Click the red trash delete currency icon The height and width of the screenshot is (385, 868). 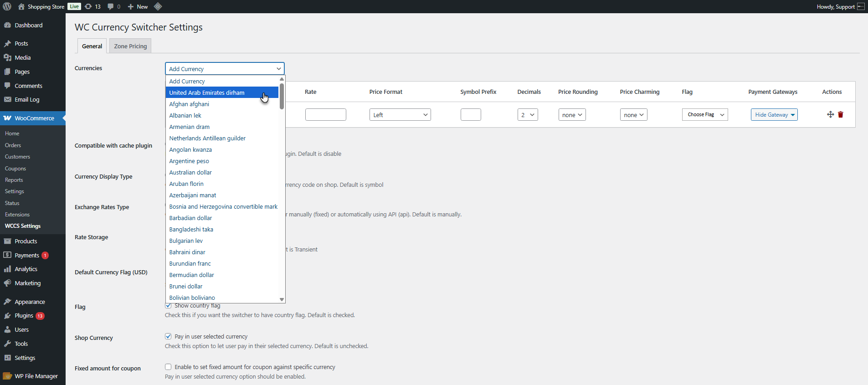click(x=841, y=115)
